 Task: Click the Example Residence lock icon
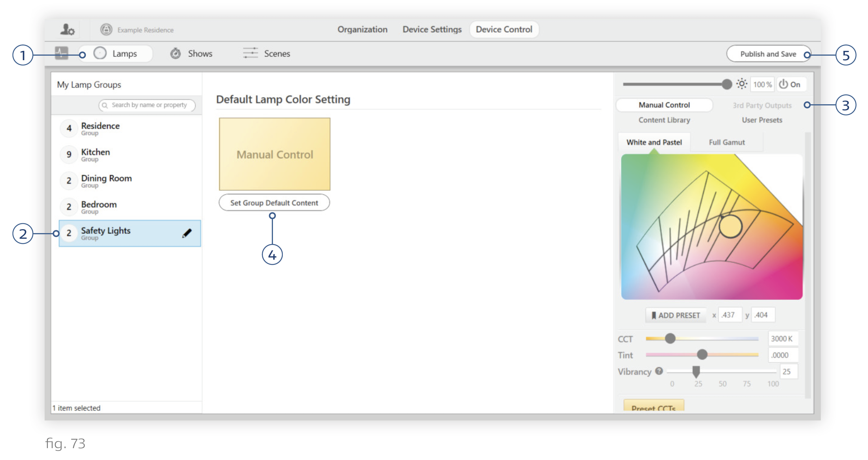click(x=106, y=30)
